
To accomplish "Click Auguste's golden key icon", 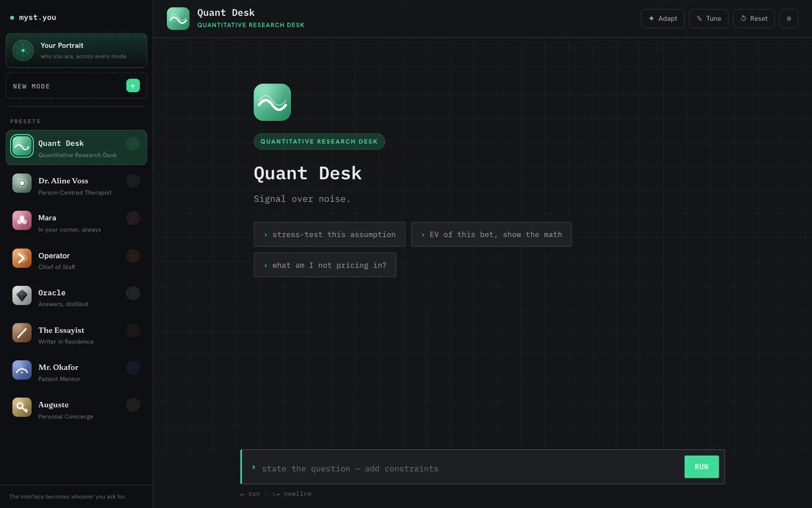I will (x=22, y=407).
